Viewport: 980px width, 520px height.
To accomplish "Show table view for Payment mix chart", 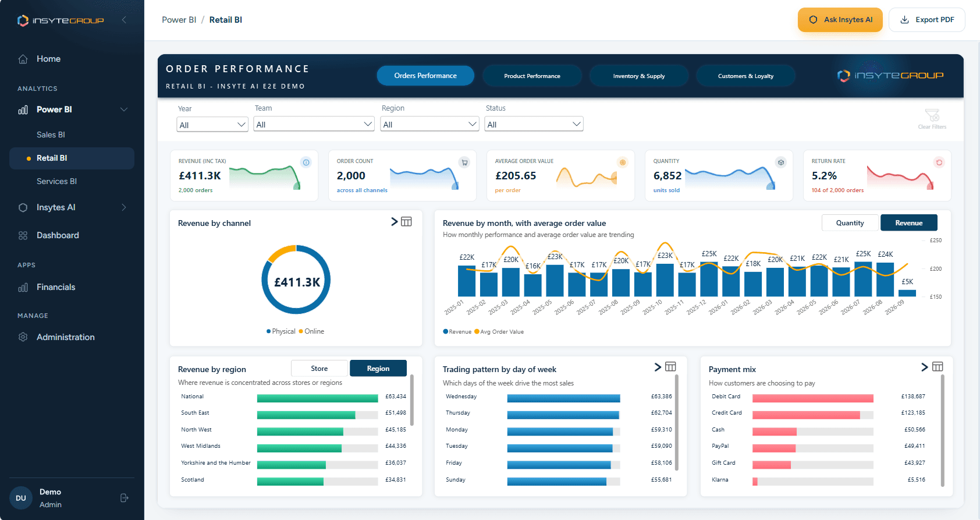I will pos(938,367).
